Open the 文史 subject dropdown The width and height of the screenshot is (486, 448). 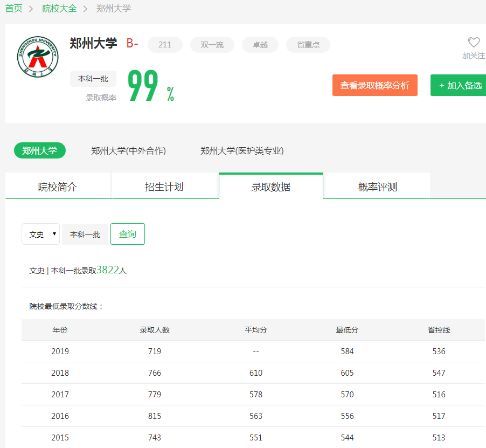pyautogui.click(x=40, y=234)
